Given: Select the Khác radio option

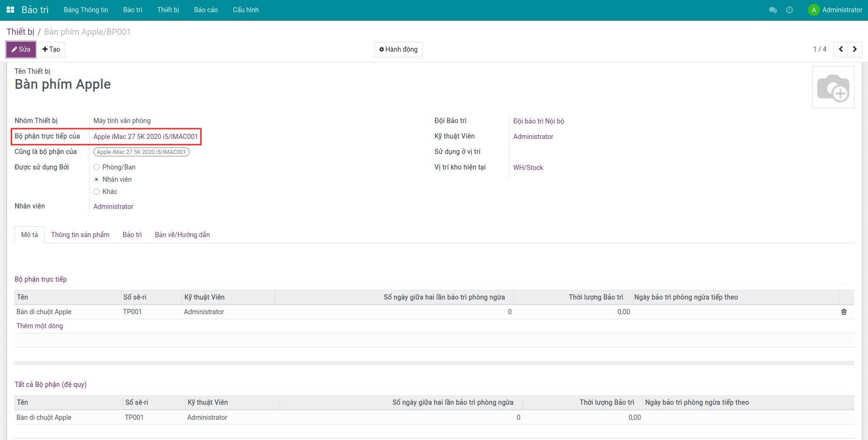Looking at the screenshot, I should coord(97,192).
